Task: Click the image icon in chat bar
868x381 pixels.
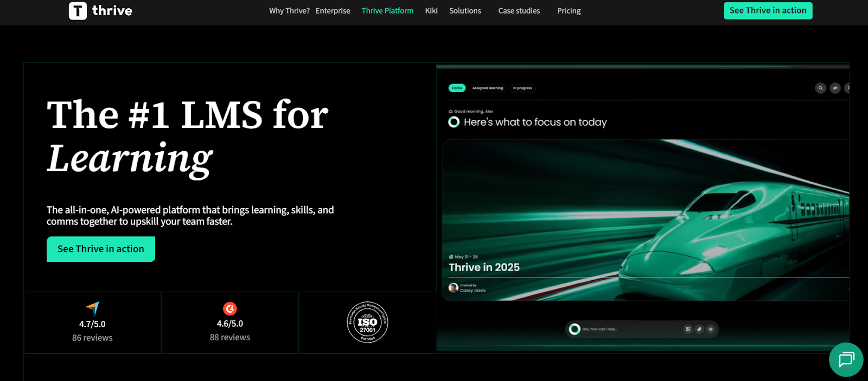Action: coord(688,329)
